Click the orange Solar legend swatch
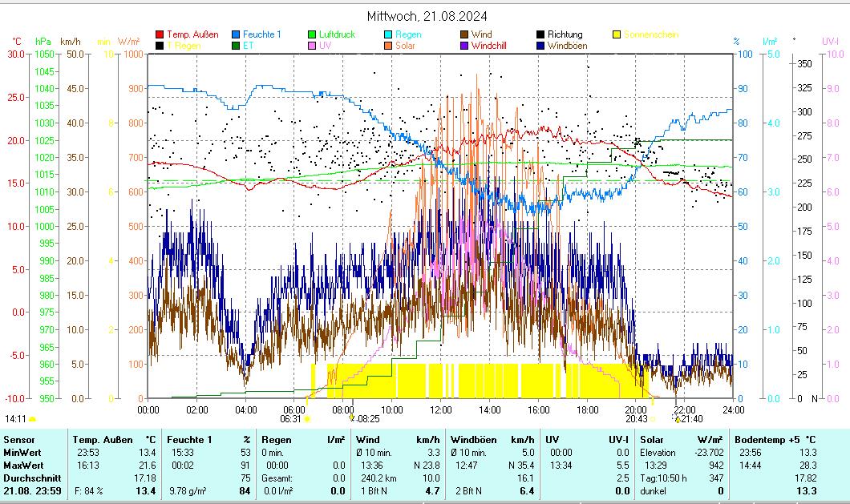 (x=388, y=46)
